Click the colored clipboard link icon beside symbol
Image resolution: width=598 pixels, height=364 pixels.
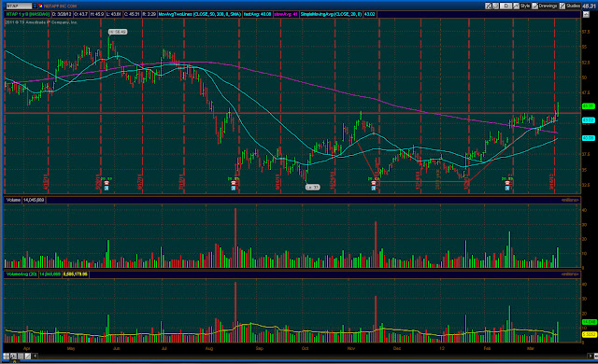(x=40, y=6)
